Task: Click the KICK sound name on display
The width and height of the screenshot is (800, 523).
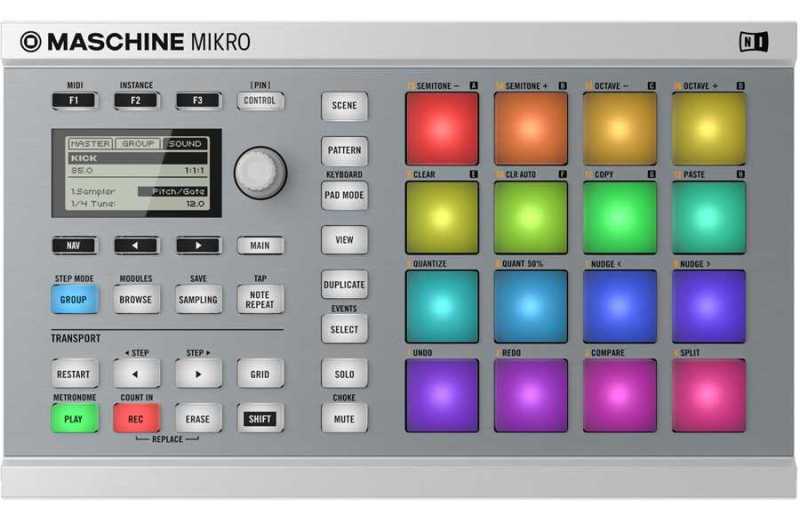Action: pyautogui.click(x=138, y=158)
